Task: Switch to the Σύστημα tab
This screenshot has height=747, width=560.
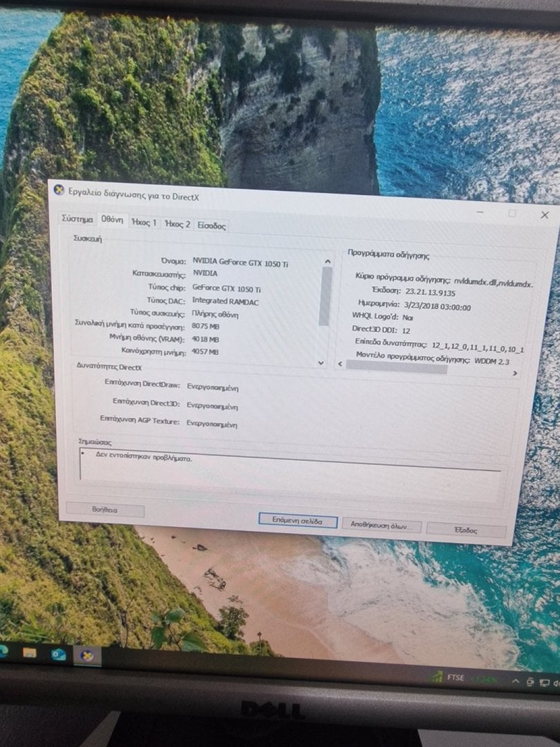Action: 77,219
